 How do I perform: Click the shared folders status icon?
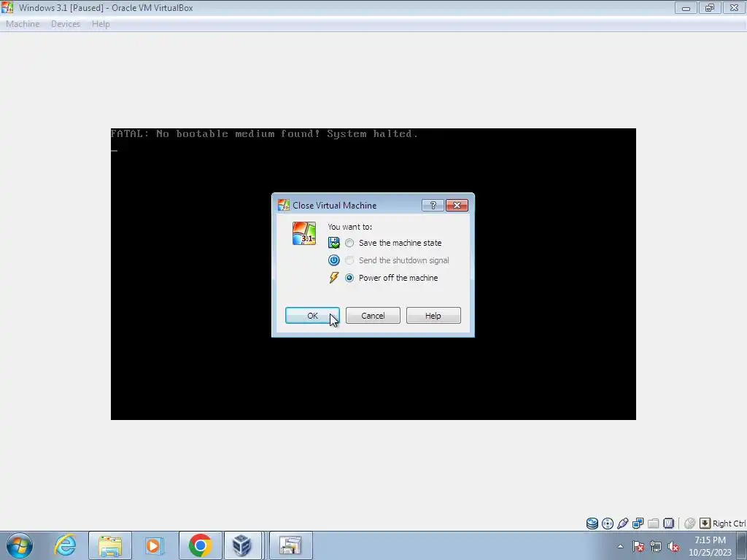pyautogui.click(x=653, y=524)
